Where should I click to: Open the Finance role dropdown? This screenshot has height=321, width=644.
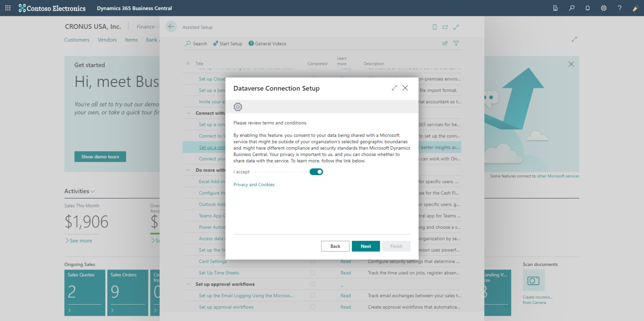pos(148,26)
